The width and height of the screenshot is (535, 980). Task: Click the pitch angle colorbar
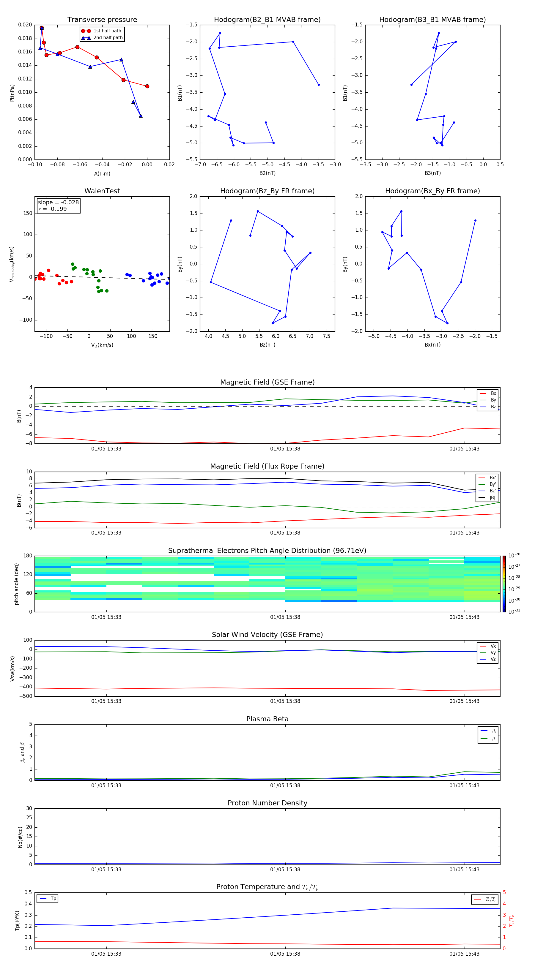[504, 584]
